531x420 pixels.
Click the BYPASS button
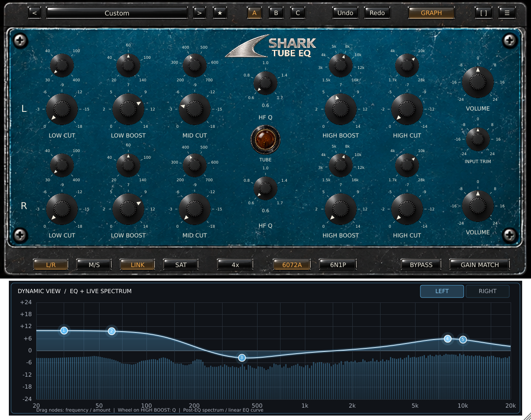click(420, 265)
